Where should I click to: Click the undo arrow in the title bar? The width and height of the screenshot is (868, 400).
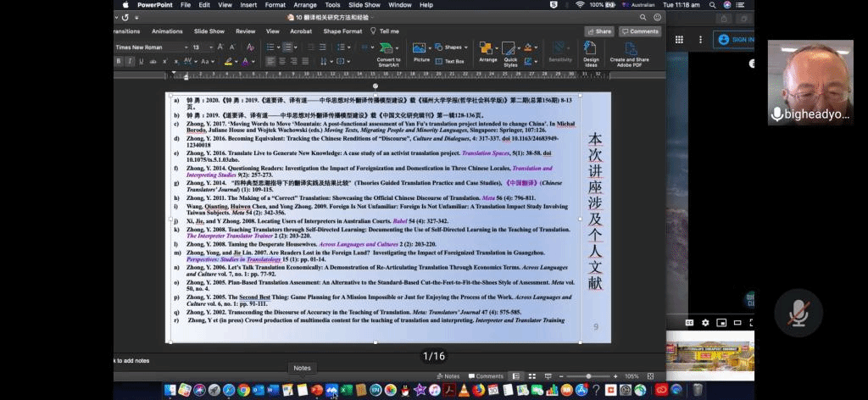point(125,18)
